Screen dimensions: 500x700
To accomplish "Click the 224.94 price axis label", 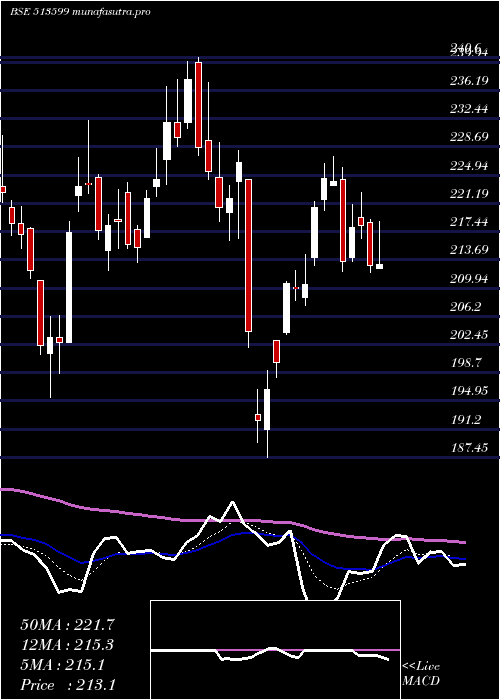I will [x=468, y=166].
